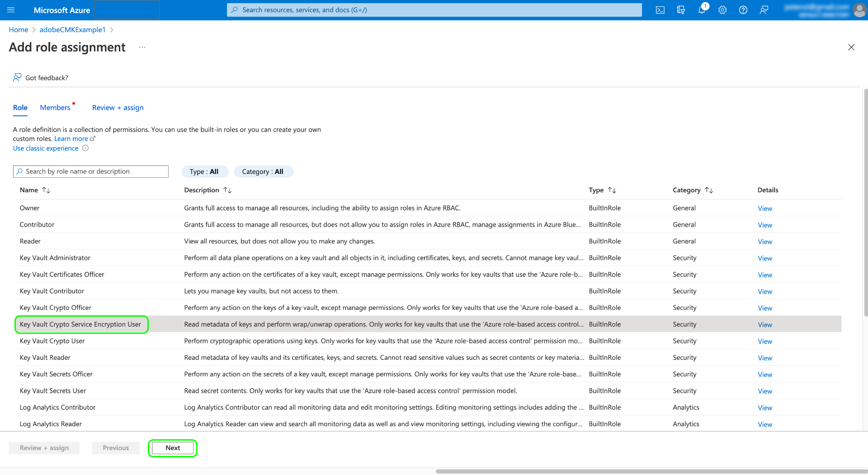Launch Cloud Shell from the top bar
Image resolution: width=868 pixels, height=475 pixels.
click(660, 10)
